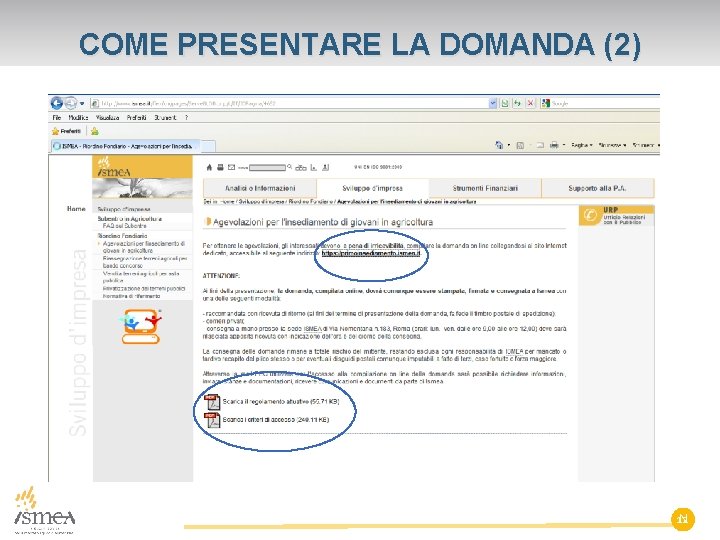Click the browser Back arrow button
This screenshot has width=720, height=540.
pos(56,103)
